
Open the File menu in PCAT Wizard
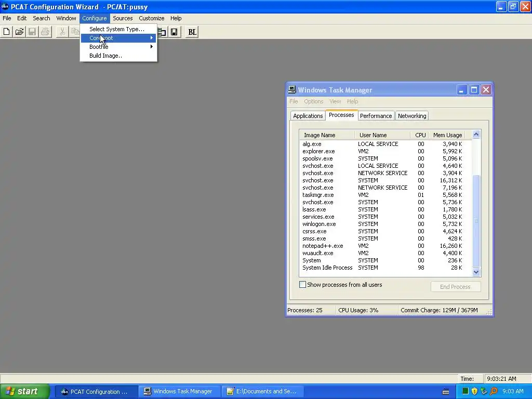[x=7, y=18]
